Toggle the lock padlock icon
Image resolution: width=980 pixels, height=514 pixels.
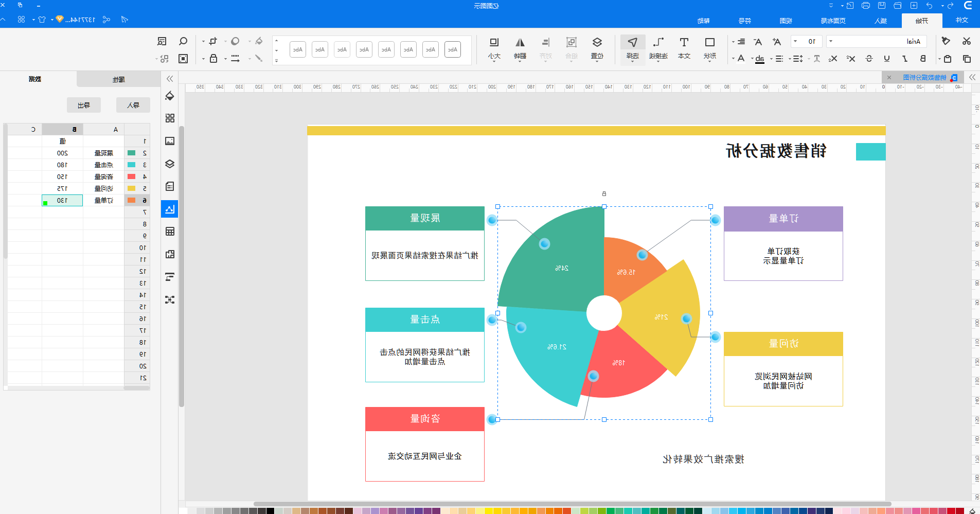[x=213, y=59]
